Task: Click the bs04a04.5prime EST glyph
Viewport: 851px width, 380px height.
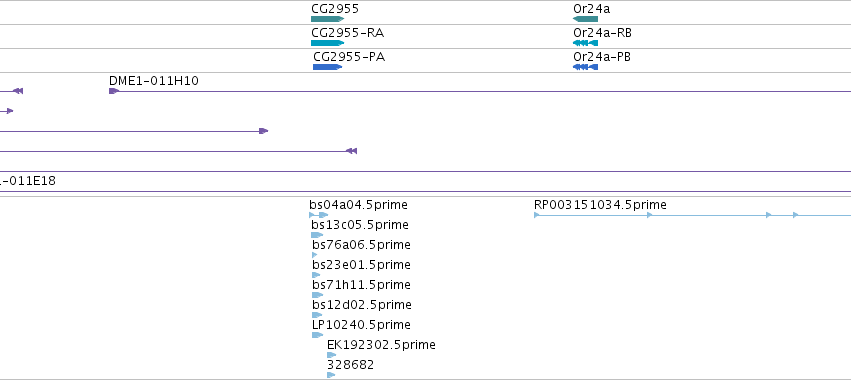Action: point(319,215)
